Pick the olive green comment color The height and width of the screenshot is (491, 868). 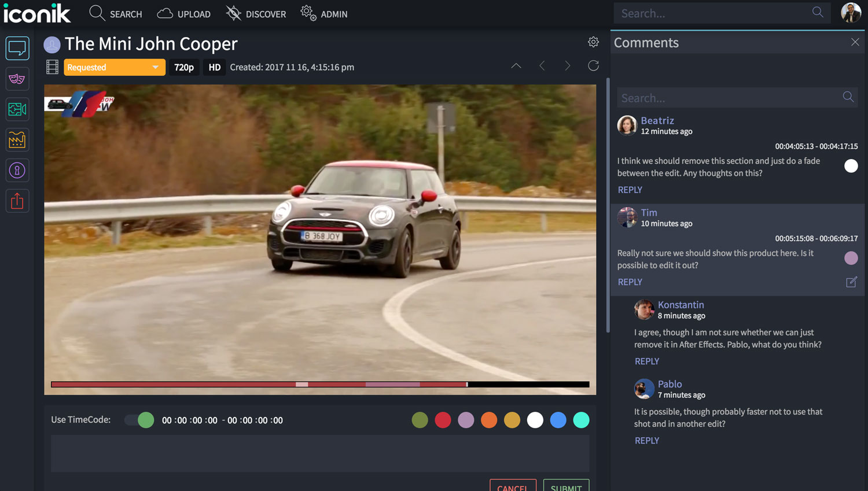[x=420, y=420]
